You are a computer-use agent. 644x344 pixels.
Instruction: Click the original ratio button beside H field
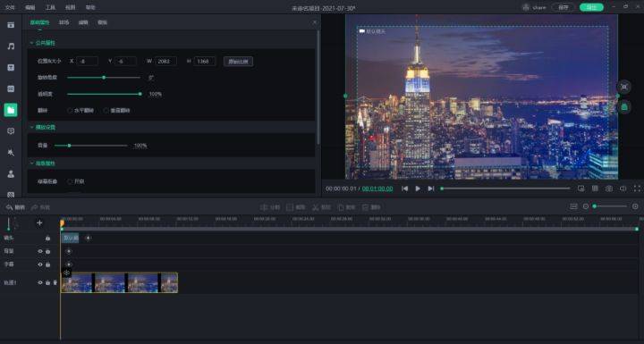238,62
